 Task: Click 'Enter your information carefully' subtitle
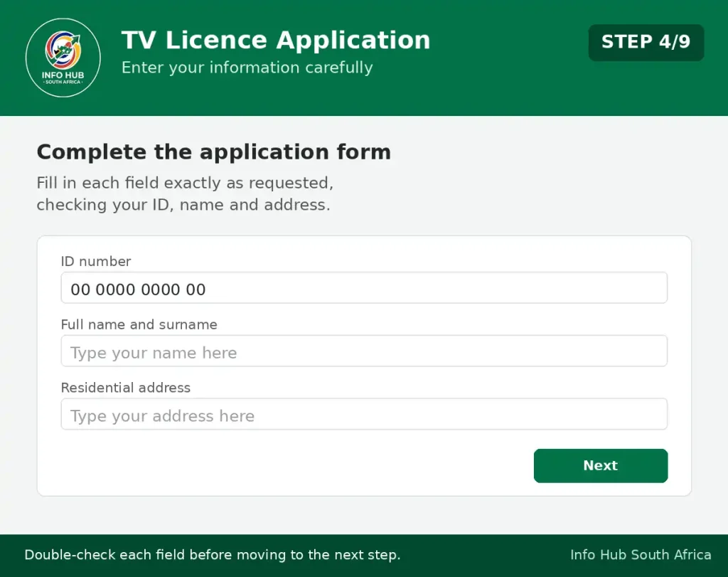(247, 68)
